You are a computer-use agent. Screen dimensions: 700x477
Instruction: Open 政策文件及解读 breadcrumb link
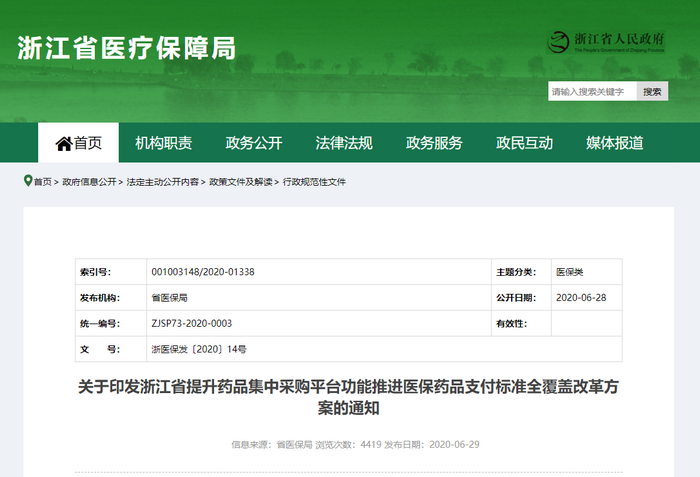(x=240, y=182)
